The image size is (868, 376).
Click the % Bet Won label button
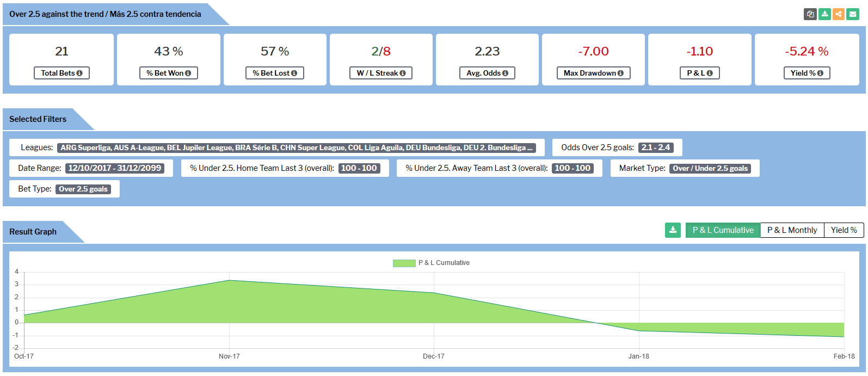point(168,73)
